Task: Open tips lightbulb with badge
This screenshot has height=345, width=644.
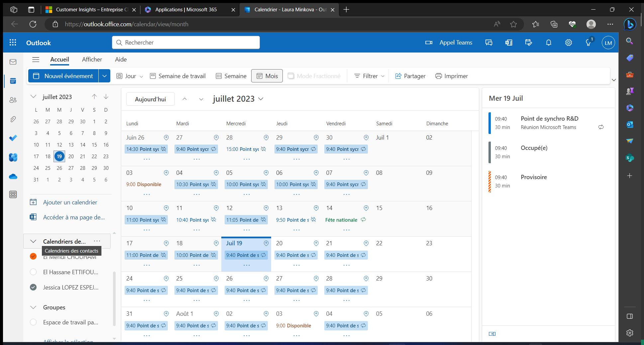Action: tap(589, 42)
